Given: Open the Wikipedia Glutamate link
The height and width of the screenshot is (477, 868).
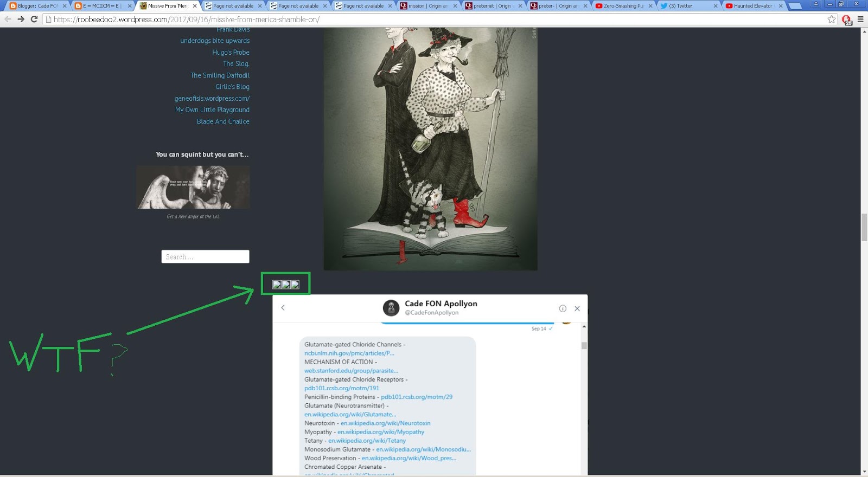Looking at the screenshot, I should [350, 415].
